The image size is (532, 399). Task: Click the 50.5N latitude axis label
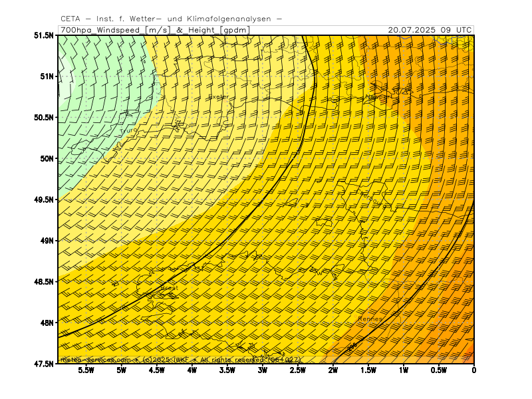coord(44,118)
